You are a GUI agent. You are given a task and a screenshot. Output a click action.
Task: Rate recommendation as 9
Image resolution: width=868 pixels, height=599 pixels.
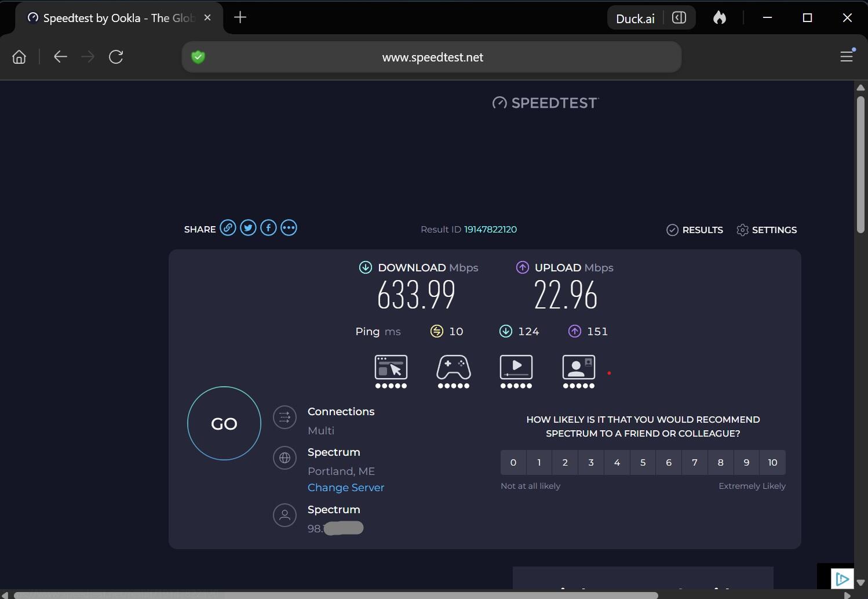point(746,463)
